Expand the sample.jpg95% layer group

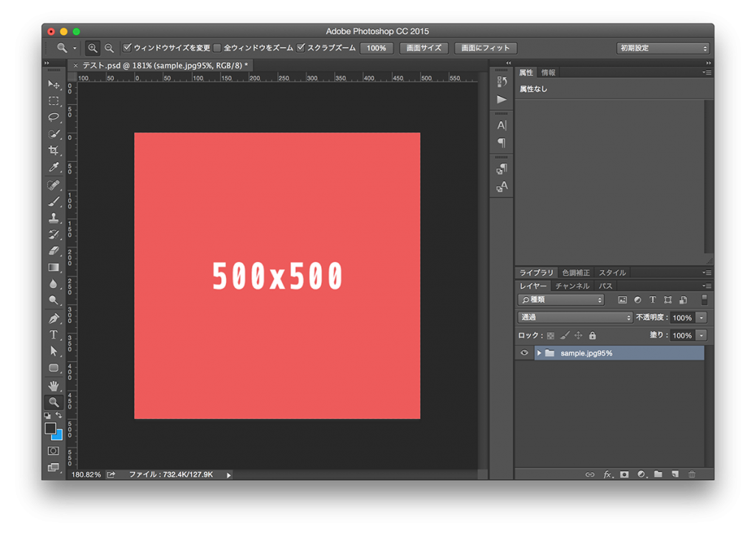tap(539, 353)
